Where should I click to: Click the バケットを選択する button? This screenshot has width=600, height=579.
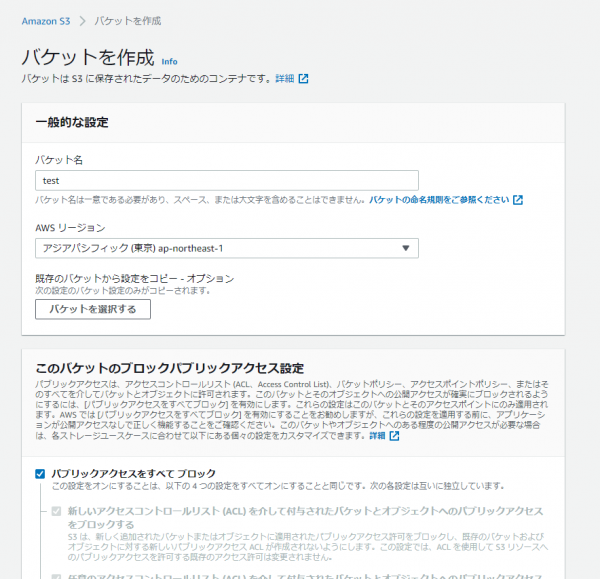(x=93, y=309)
